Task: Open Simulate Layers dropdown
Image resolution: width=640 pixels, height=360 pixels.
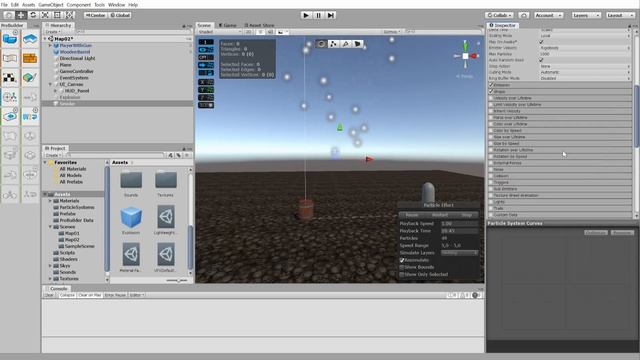Action: point(460,253)
